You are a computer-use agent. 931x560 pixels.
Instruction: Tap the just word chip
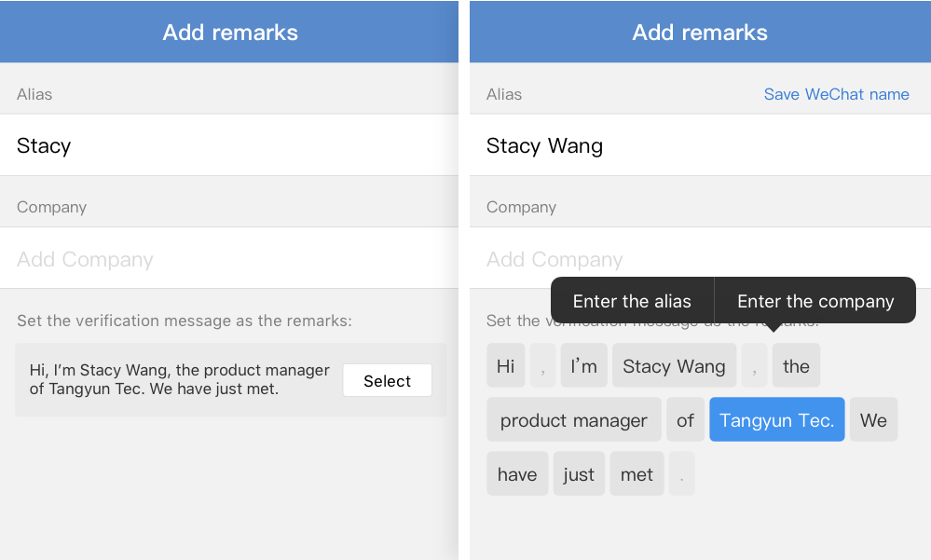click(579, 474)
